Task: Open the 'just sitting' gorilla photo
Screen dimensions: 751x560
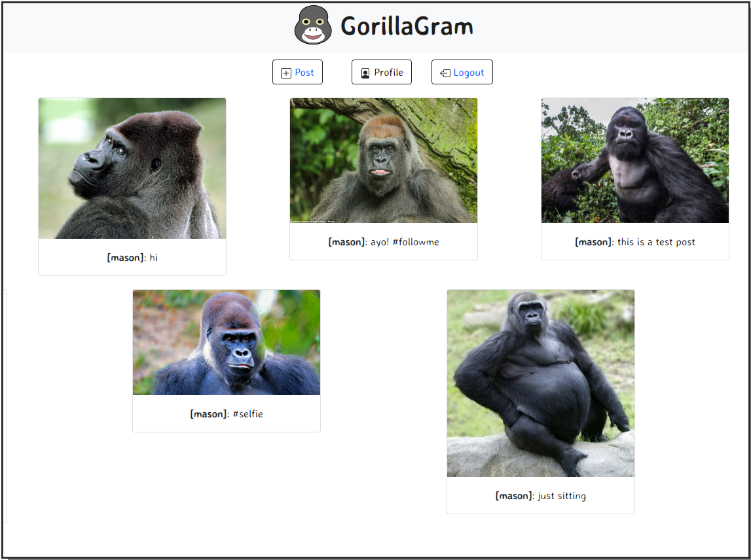Action: [540, 382]
